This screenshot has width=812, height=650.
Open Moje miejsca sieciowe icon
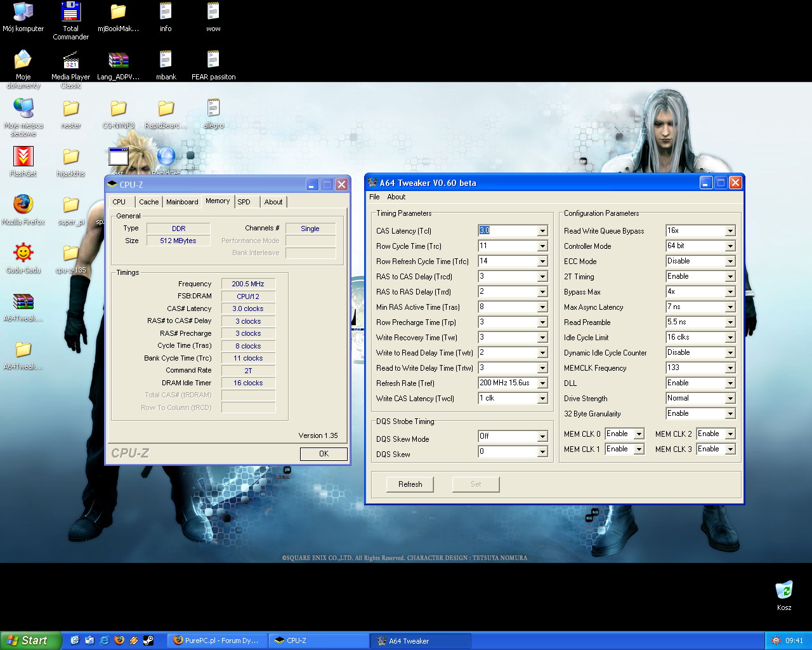tap(23, 117)
